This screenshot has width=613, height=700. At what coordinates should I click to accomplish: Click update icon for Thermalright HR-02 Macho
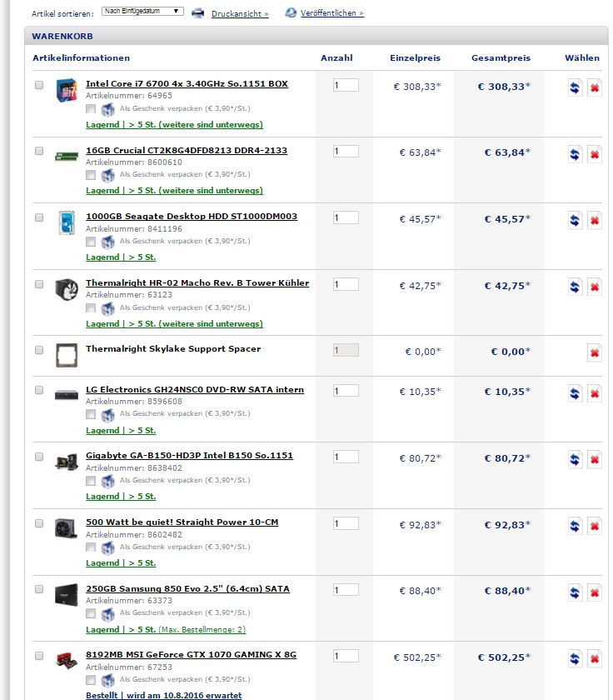(575, 287)
